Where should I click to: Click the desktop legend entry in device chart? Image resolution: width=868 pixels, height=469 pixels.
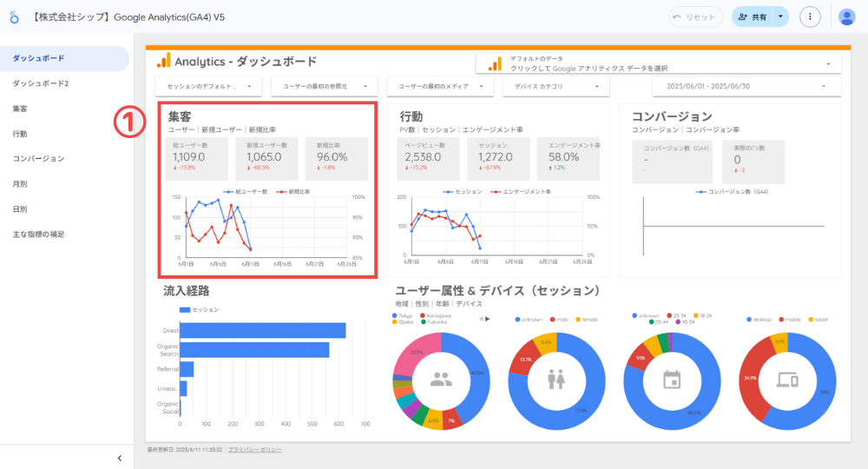(x=759, y=320)
